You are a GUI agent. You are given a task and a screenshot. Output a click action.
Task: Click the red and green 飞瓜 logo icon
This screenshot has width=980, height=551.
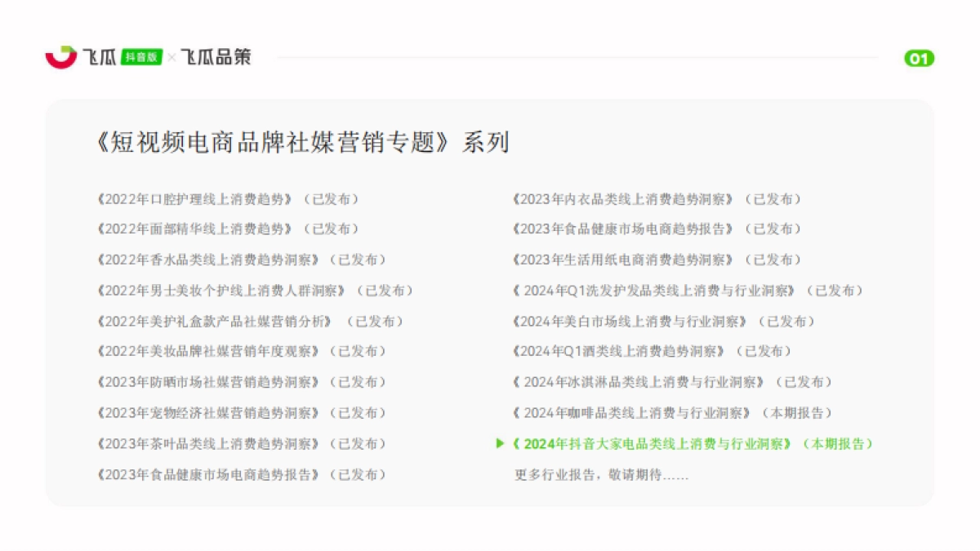click(61, 57)
